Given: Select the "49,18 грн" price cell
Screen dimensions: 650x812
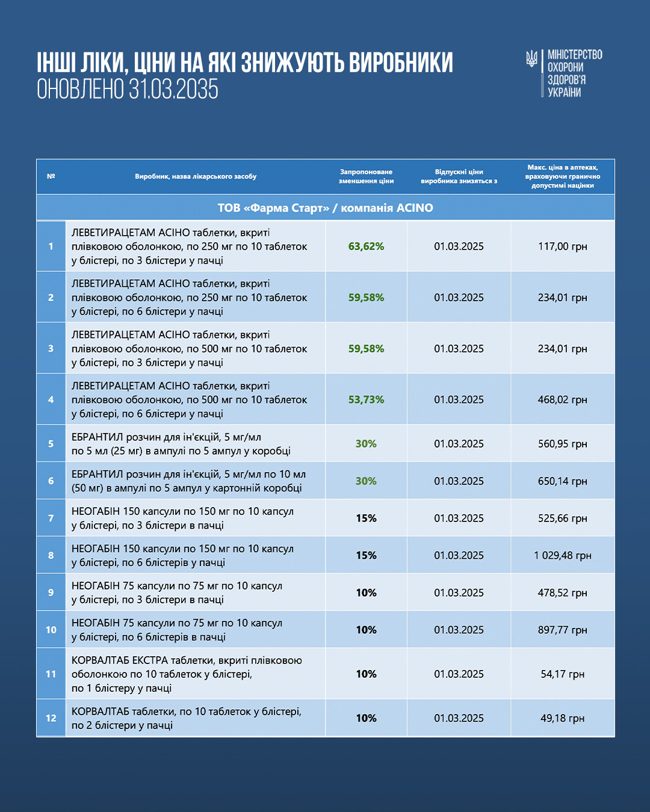Looking at the screenshot, I should pyautogui.click(x=563, y=718).
